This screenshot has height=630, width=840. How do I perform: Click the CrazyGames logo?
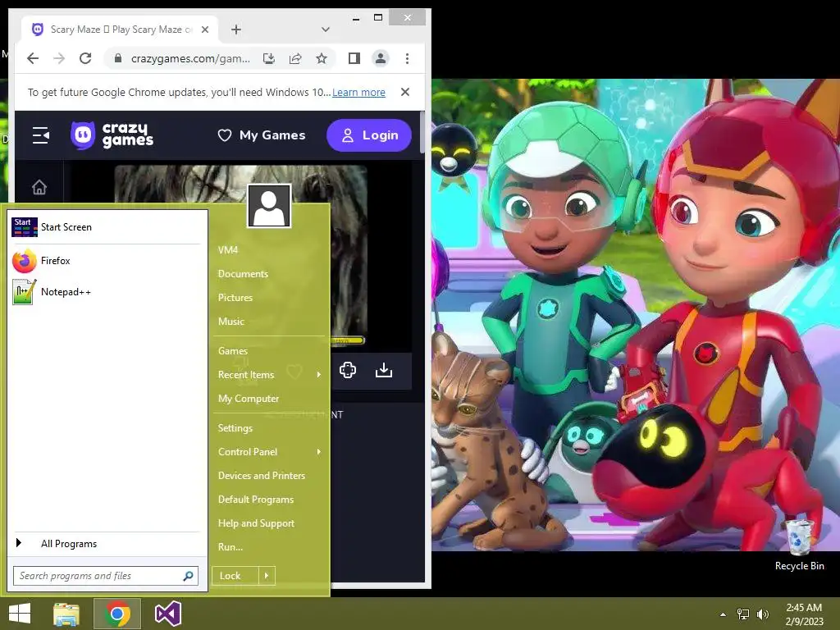(x=112, y=135)
